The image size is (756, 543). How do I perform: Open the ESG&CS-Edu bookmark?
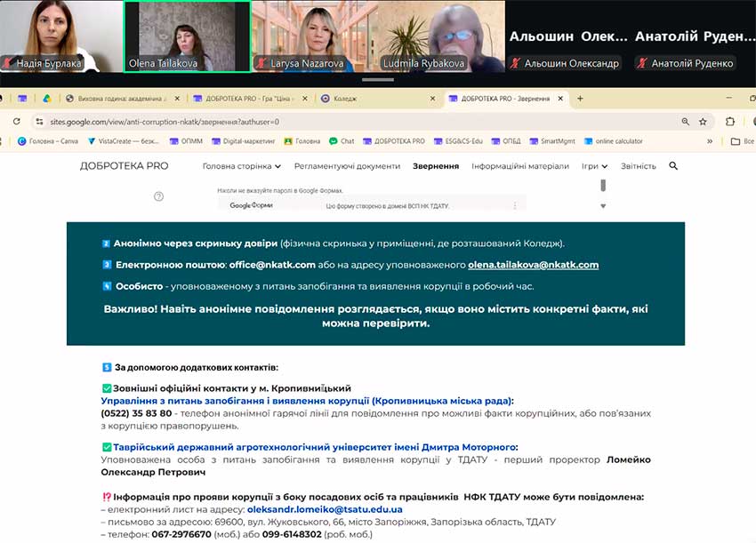tap(459, 141)
